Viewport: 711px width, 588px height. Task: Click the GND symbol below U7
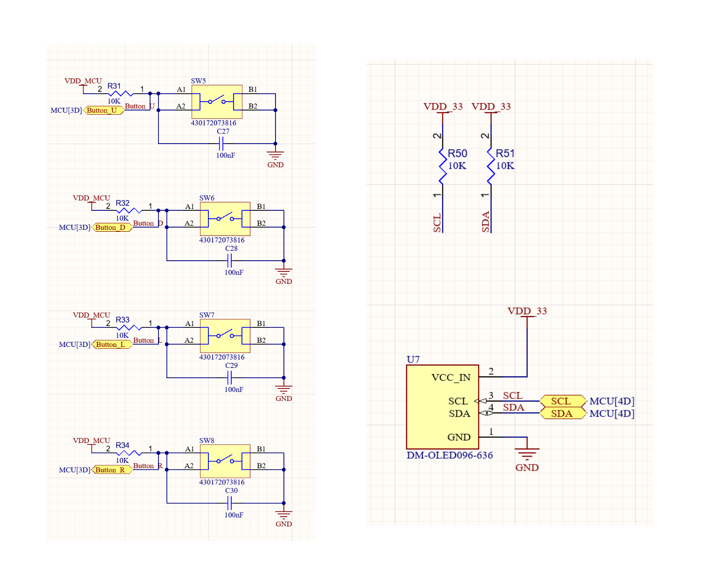[x=527, y=454]
